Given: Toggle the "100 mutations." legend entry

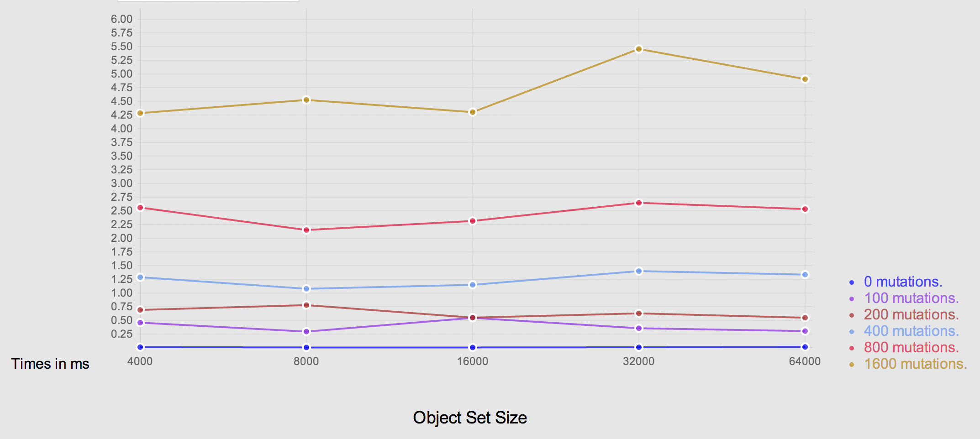Looking at the screenshot, I should point(911,298).
